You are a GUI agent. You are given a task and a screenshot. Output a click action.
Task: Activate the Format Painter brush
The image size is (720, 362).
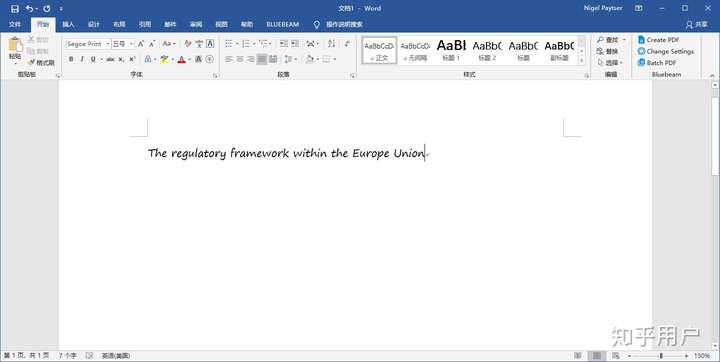pyautogui.click(x=41, y=62)
